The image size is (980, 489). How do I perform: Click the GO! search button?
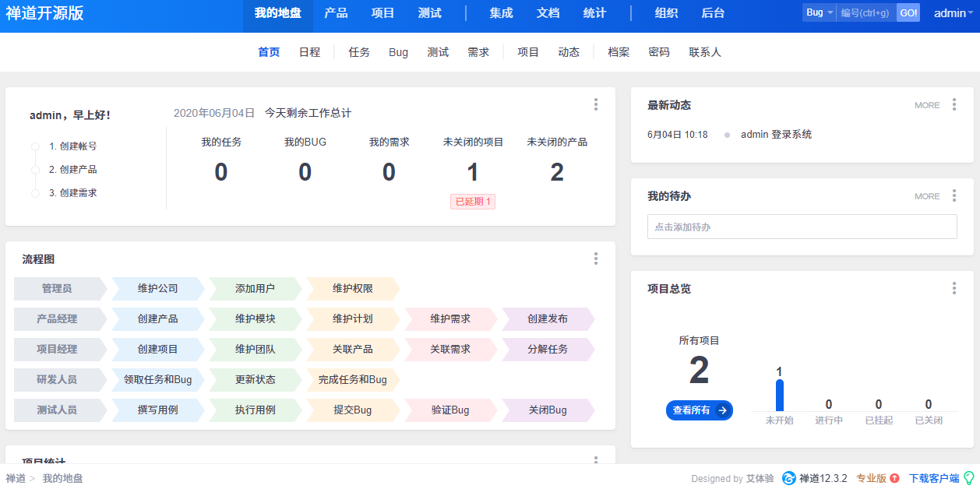[908, 12]
